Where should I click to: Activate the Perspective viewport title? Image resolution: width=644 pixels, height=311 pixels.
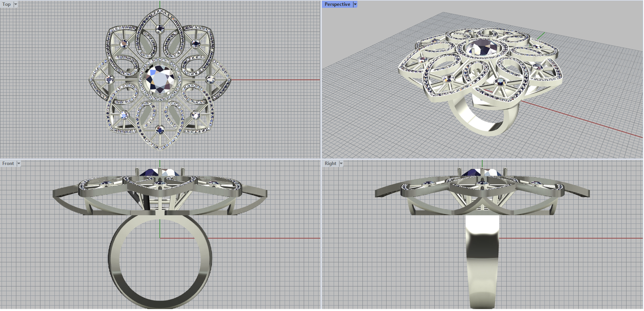click(337, 4)
